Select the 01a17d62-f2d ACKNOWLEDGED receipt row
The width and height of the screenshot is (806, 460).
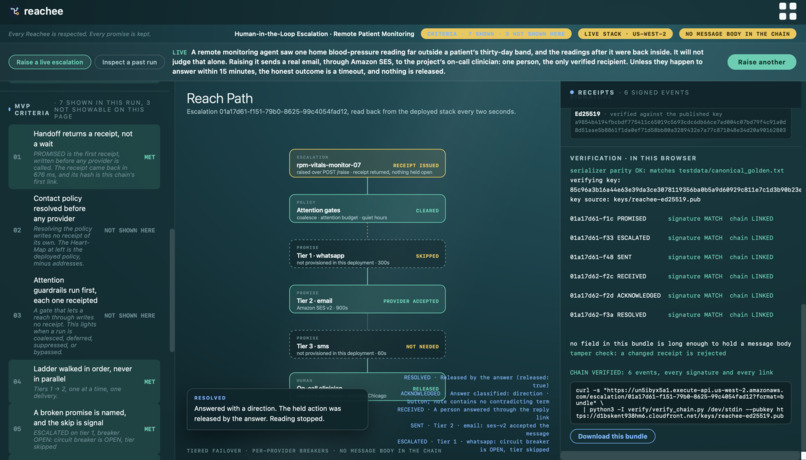(x=671, y=296)
